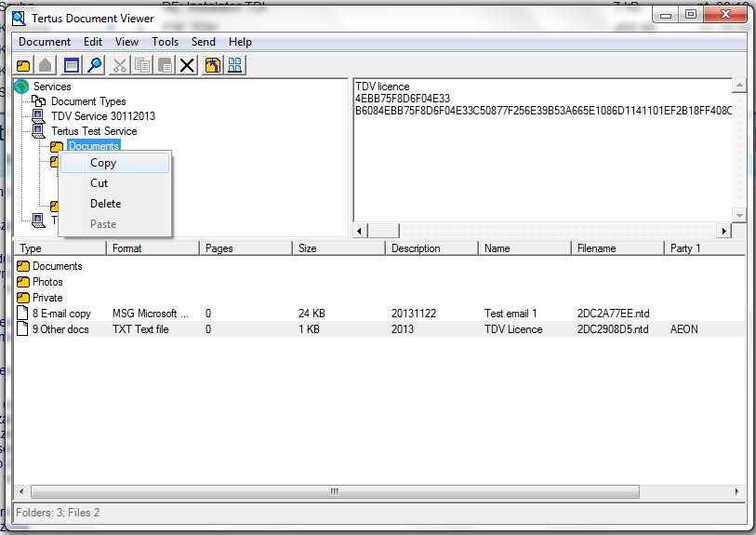
Task: Click the grayed-out home toolbar icon
Action: 46,65
